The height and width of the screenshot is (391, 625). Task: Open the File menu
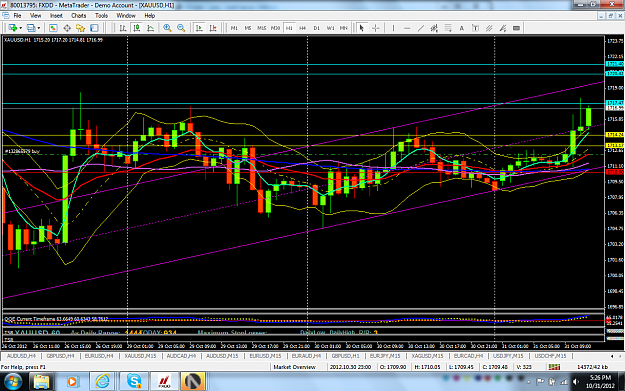17,16
